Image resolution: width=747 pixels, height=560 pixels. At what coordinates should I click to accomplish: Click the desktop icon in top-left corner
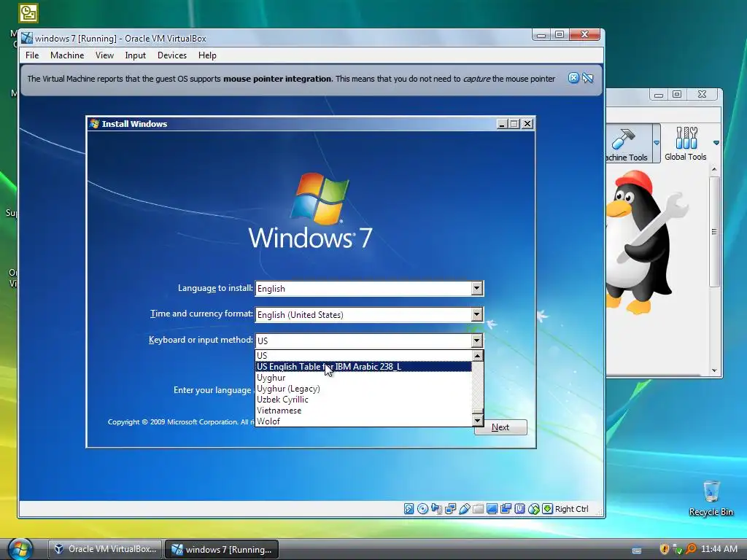click(x=28, y=13)
